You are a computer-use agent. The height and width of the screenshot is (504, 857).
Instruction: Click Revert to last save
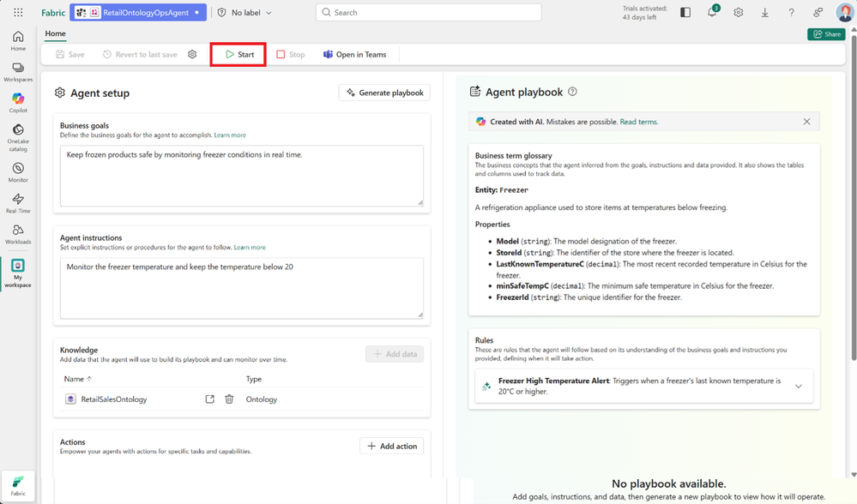pos(140,55)
